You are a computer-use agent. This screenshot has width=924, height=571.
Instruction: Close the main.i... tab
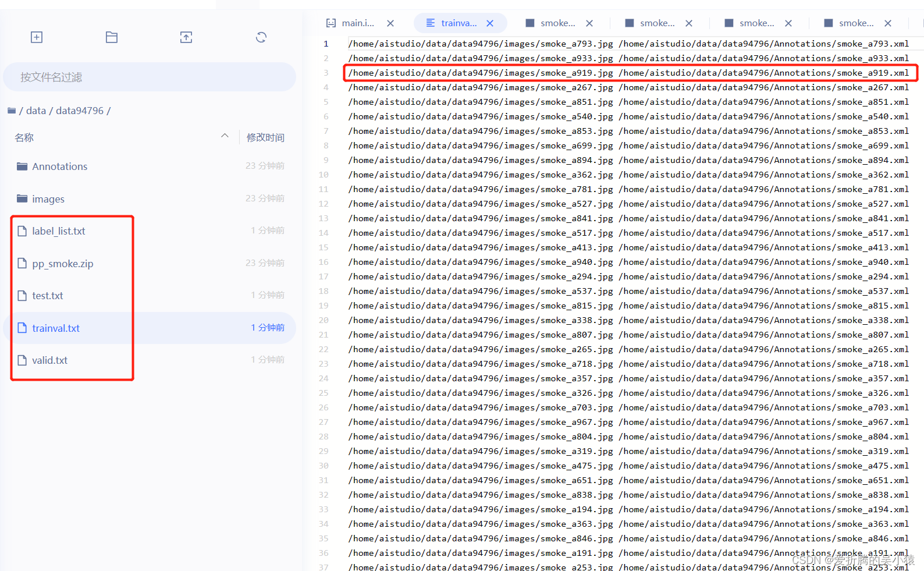pos(390,23)
